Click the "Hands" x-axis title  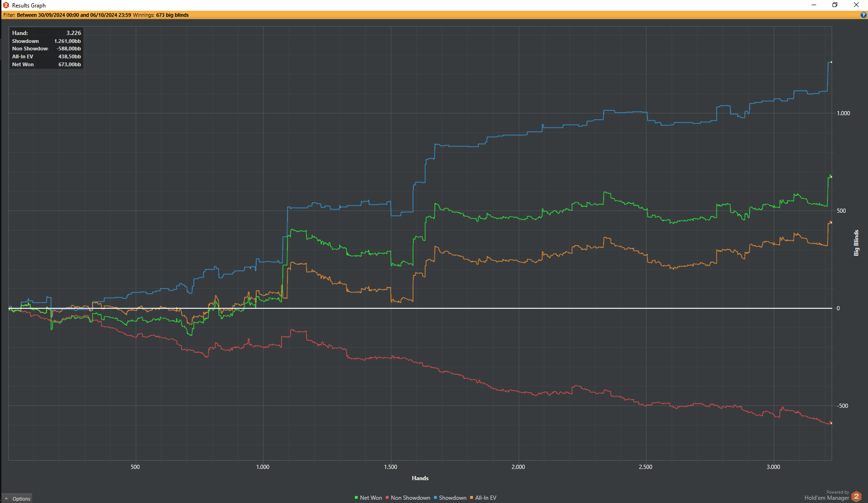tap(420, 478)
